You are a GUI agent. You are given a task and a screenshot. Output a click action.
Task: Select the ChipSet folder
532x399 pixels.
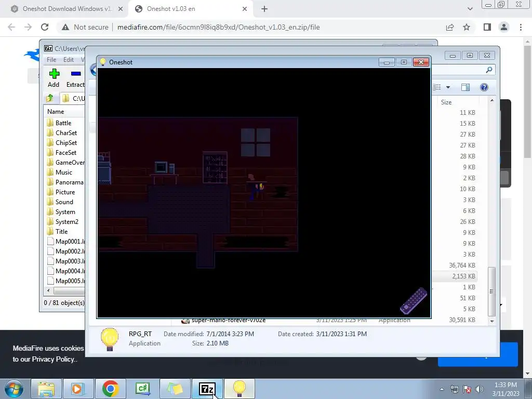(x=66, y=142)
